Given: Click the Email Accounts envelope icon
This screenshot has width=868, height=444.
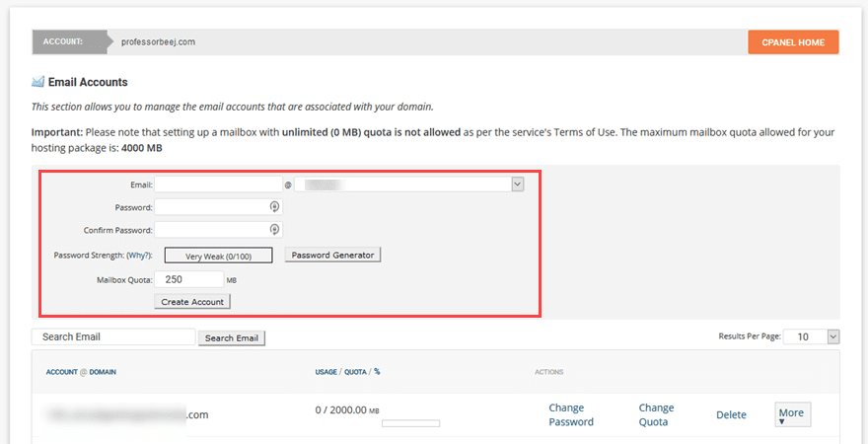Looking at the screenshot, I should coord(37,82).
